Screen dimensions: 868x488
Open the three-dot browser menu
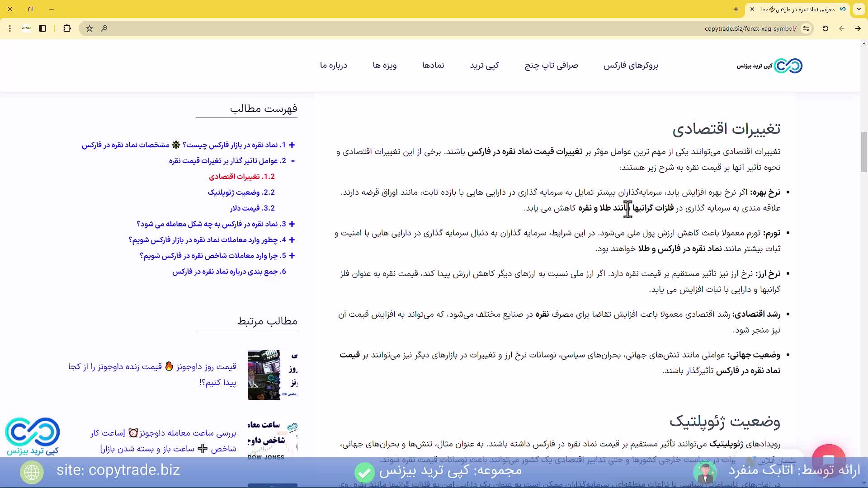tap(10, 28)
